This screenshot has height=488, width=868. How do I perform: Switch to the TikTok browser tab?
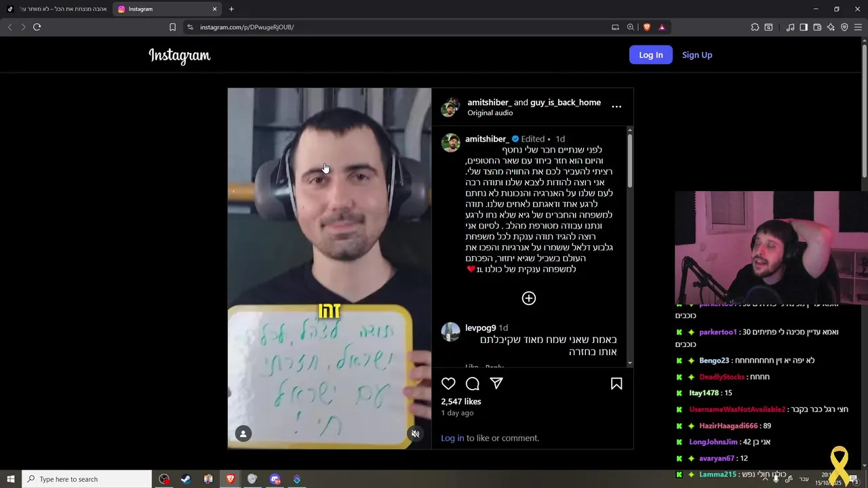tap(57, 9)
